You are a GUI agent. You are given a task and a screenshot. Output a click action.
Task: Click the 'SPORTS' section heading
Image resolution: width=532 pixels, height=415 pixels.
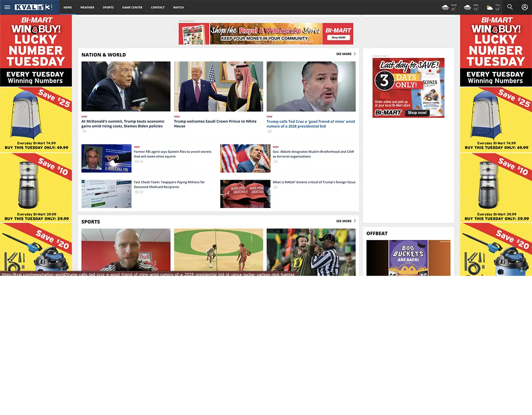point(91,222)
